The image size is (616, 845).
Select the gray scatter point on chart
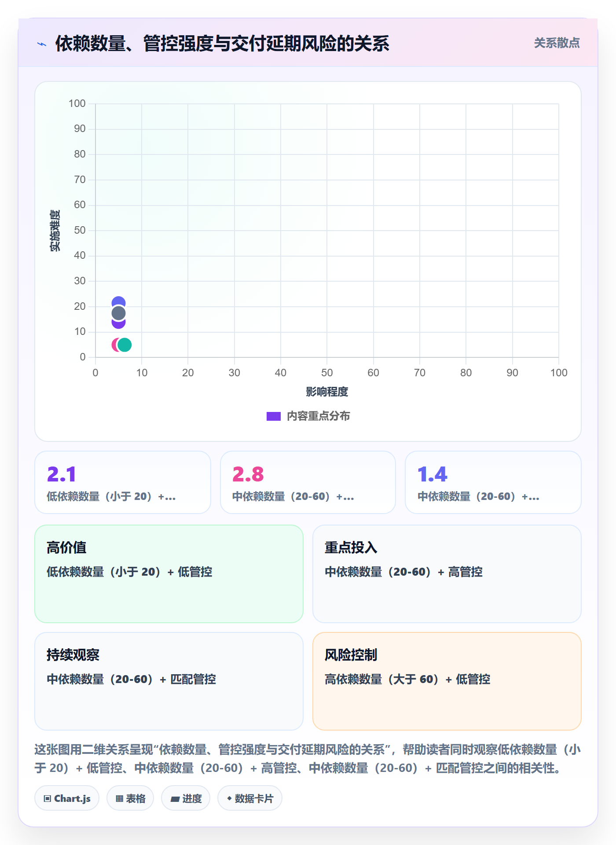coord(118,313)
